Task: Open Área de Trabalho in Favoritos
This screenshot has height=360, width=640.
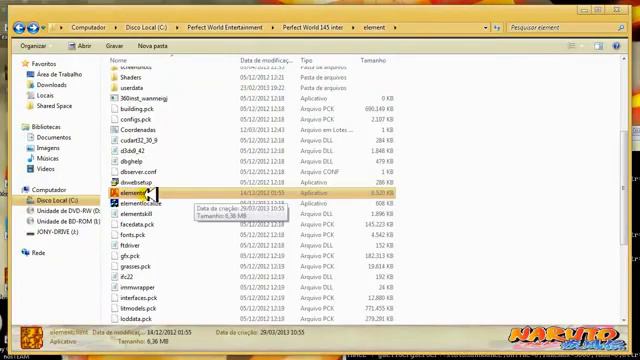Action: click(59, 74)
